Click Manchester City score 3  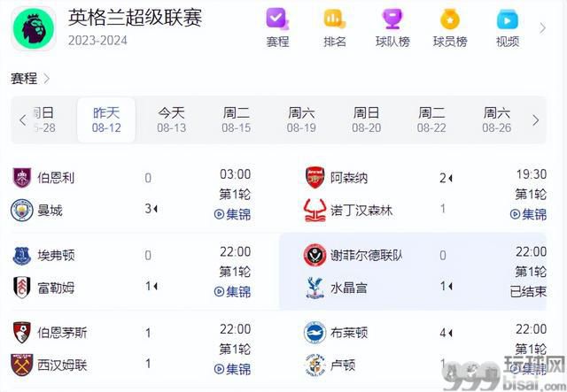coord(148,209)
